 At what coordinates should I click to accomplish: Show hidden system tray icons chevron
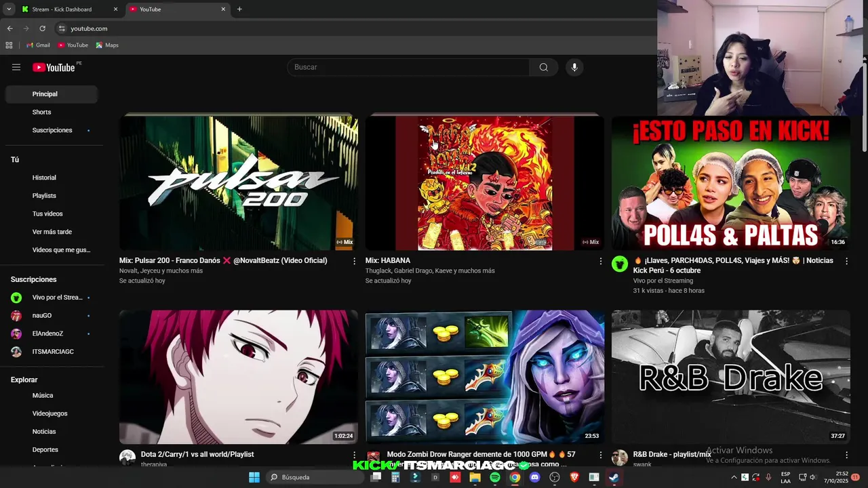[734, 477]
